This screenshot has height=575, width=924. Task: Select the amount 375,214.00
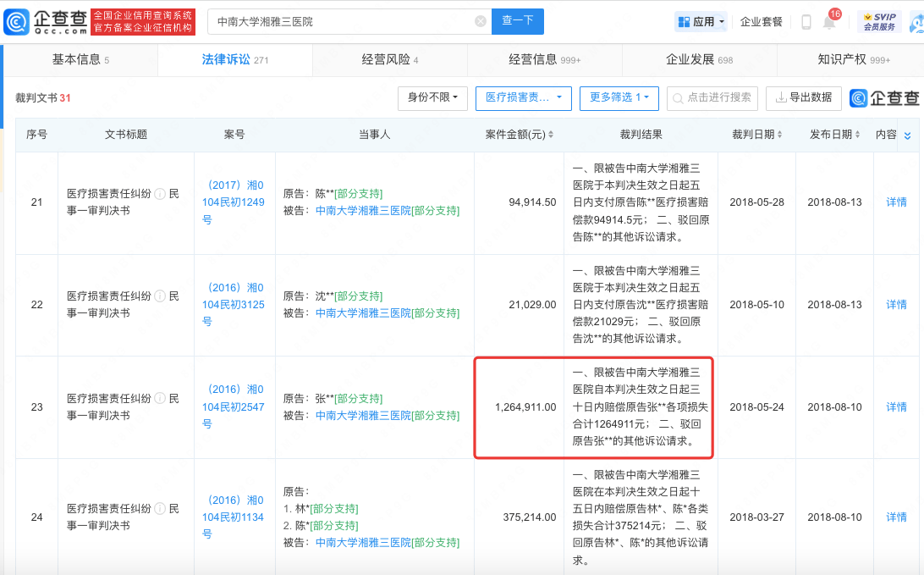(529, 517)
